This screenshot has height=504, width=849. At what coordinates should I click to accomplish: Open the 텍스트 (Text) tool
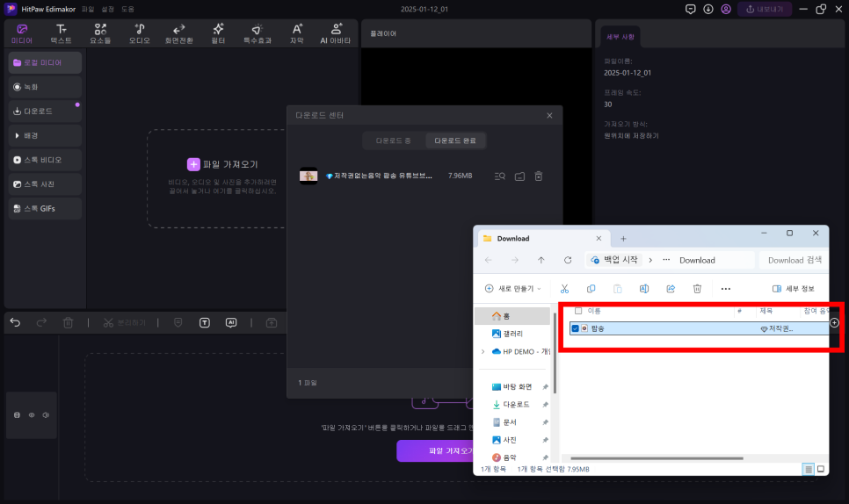(62, 33)
